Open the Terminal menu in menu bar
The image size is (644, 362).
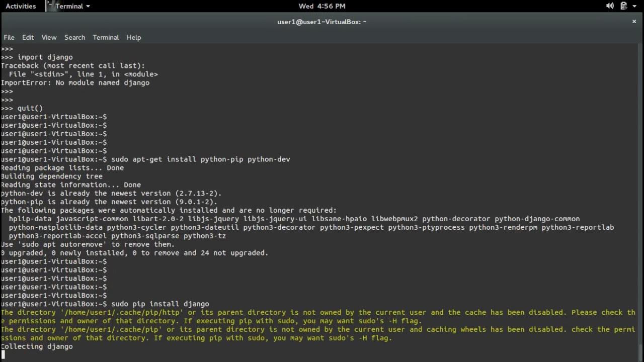(106, 37)
